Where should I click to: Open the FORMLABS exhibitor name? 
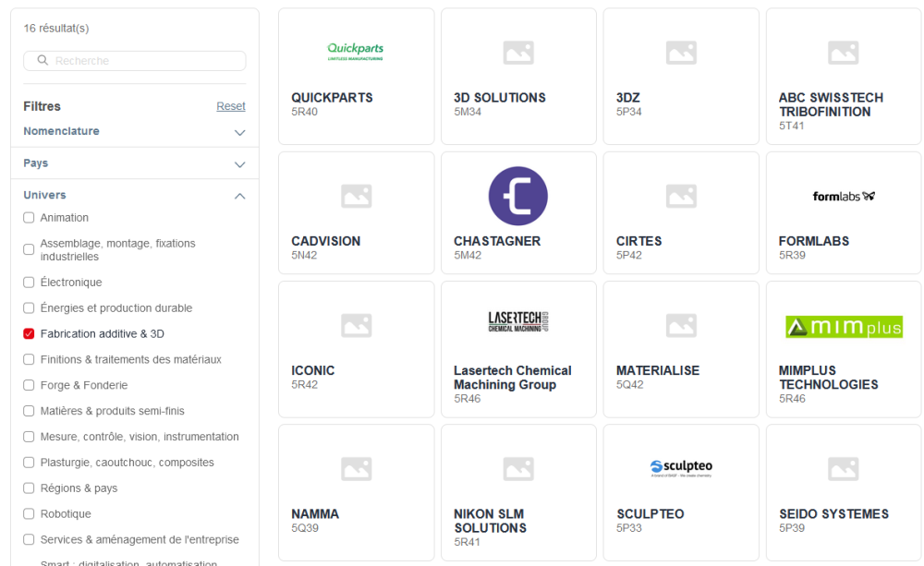(814, 241)
